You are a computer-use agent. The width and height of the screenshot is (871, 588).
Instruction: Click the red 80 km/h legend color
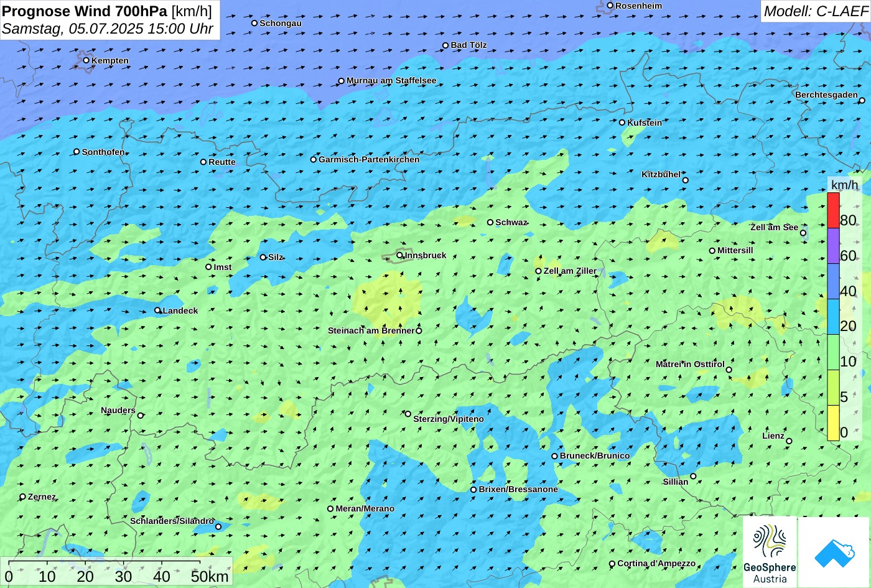point(833,210)
